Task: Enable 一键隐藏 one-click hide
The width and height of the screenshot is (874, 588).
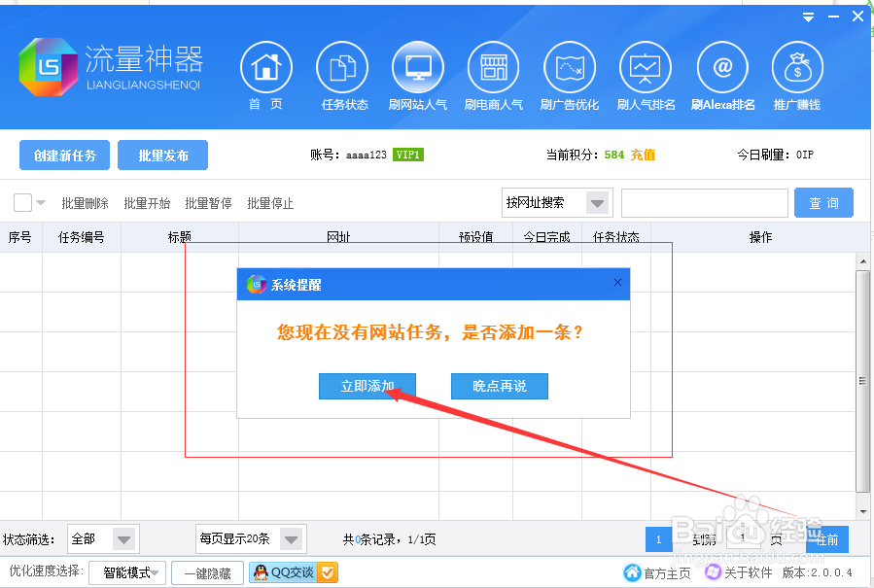Action: click(207, 572)
